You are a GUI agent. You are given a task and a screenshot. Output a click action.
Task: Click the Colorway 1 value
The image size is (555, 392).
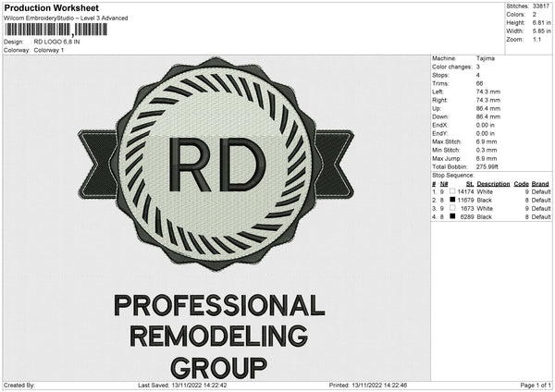pyautogui.click(x=49, y=50)
